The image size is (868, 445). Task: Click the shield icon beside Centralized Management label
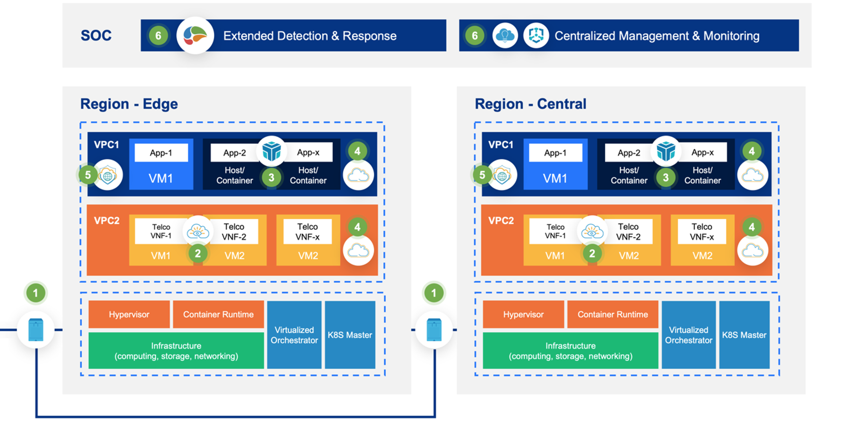pyautogui.click(x=536, y=35)
